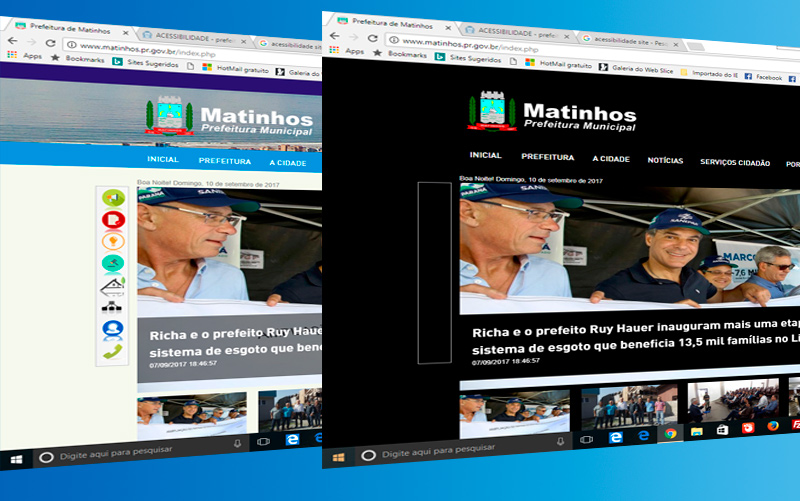Close the ACESSIBILIDADE tab in right window
The width and height of the screenshot is (800, 501).
pyautogui.click(x=566, y=37)
